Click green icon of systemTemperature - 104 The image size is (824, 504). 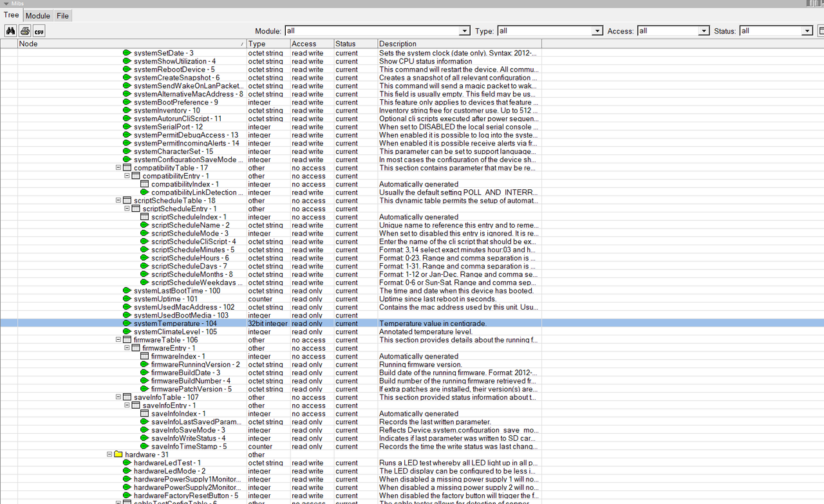(x=127, y=324)
